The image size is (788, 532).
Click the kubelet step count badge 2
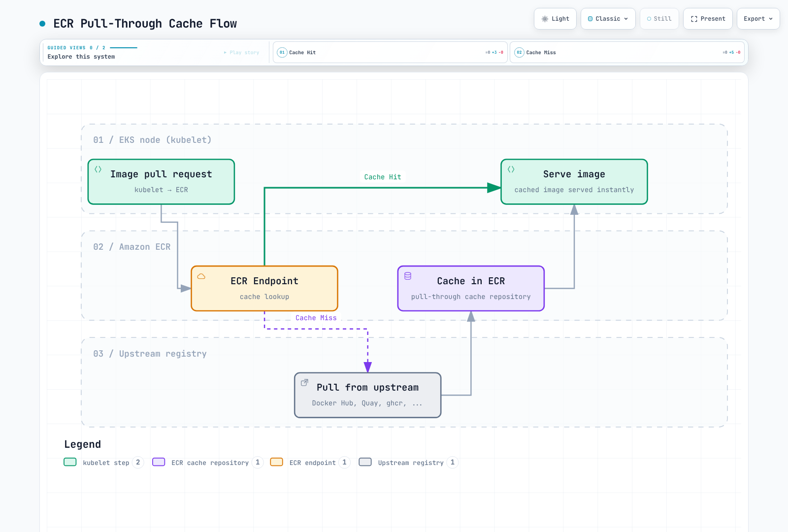[x=138, y=463]
